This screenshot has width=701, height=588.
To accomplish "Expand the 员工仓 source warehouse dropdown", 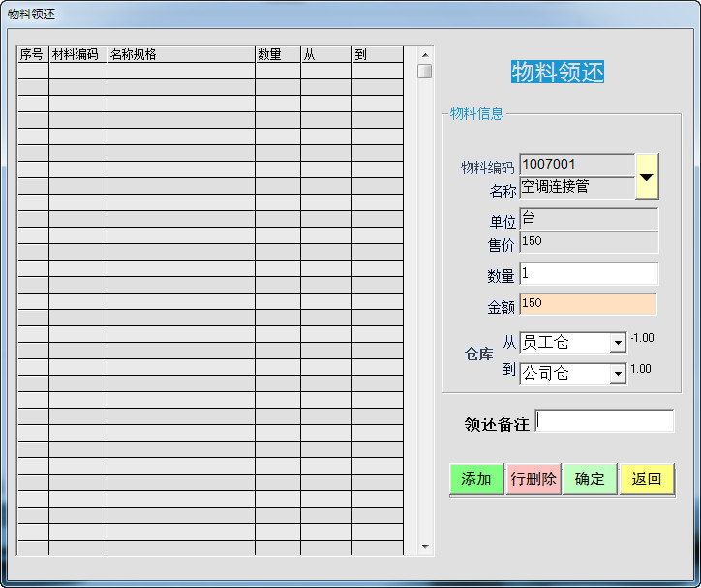I will (618, 343).
